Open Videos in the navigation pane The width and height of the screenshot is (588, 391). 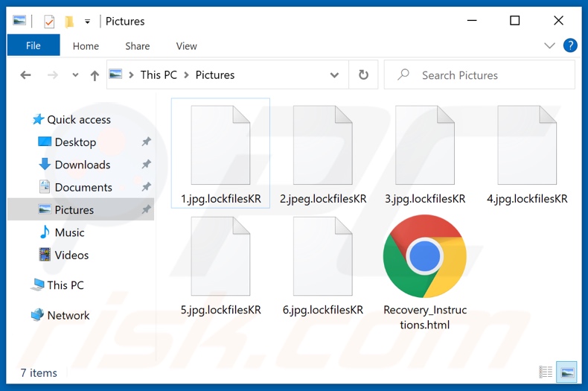point(64,255)
